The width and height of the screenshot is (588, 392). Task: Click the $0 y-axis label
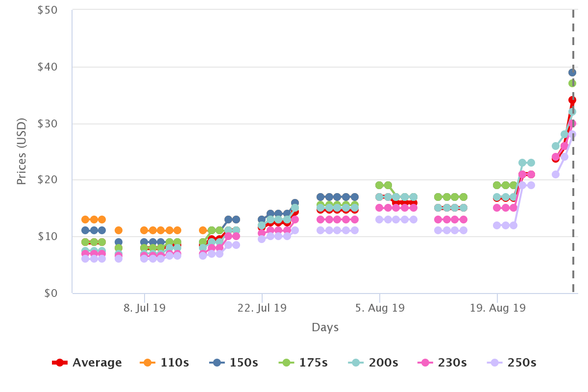(50, 293)
